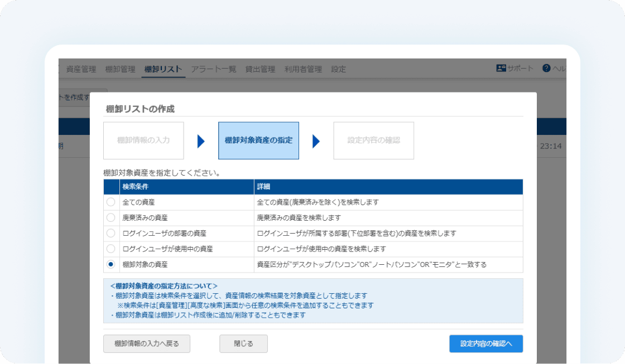Click the サポート label in the header
Screen dimensions: 625x364
(x=520, y=69)
